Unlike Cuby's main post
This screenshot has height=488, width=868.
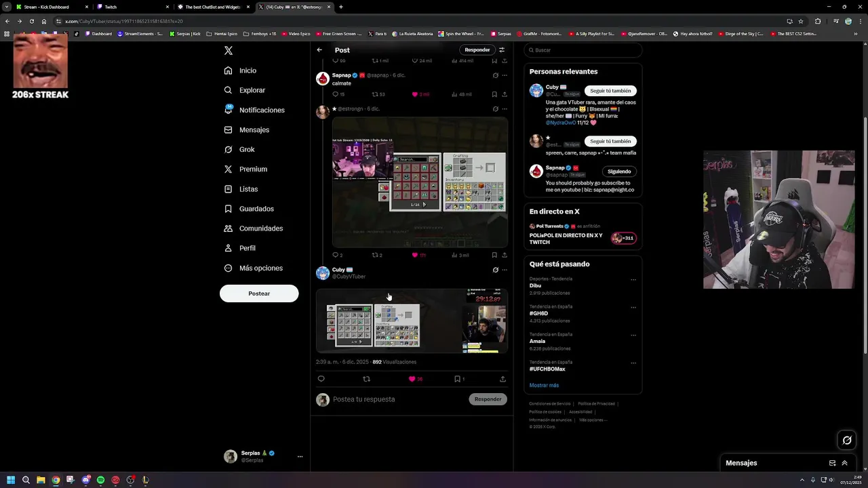click(412, 379)
